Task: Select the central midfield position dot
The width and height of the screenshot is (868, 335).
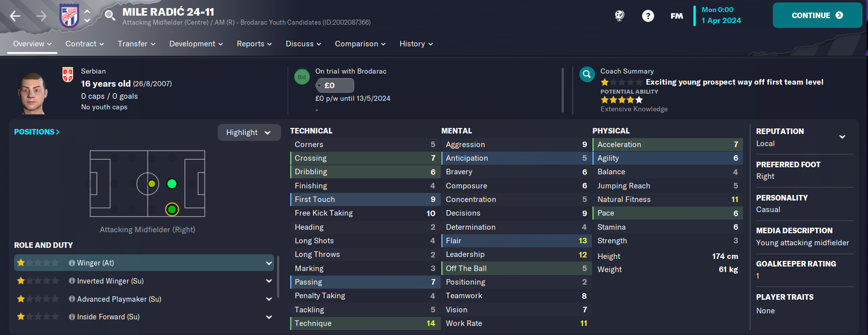Action: click(x=152, y=184)
